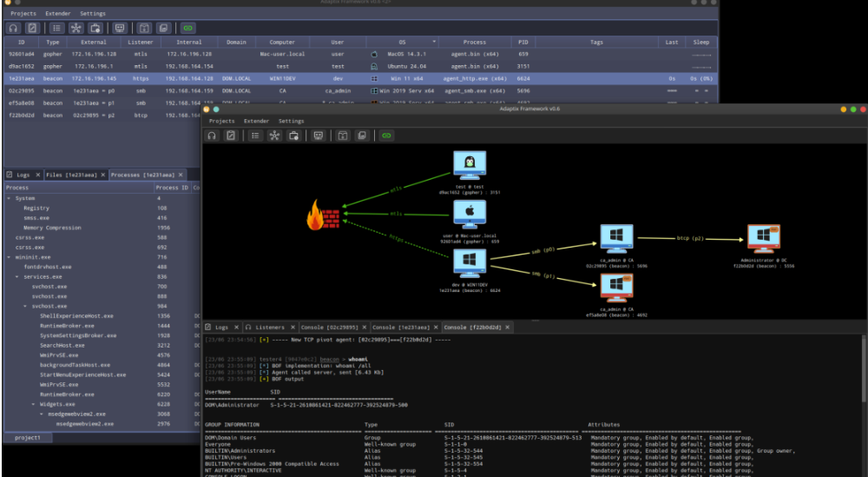Collapse the services.exe process tree node
The width and height of the screenshot is (868, 477).
tap(16, 276)
